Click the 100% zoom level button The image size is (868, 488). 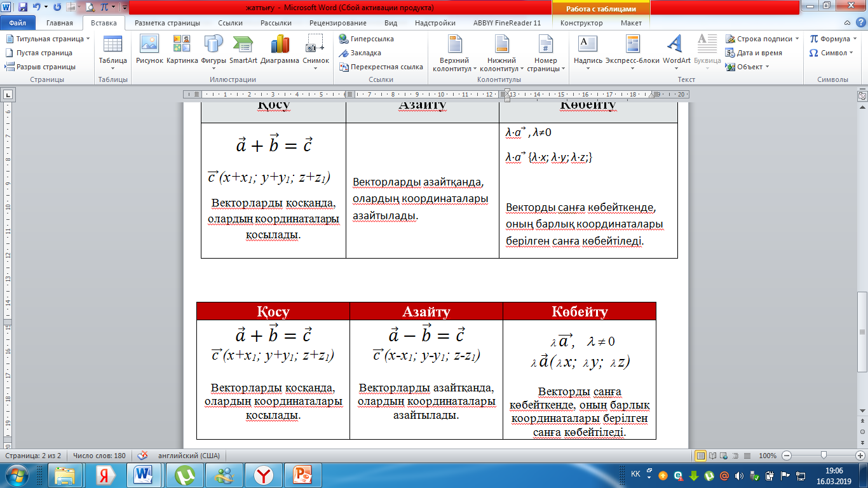click(x=768, y=456)
